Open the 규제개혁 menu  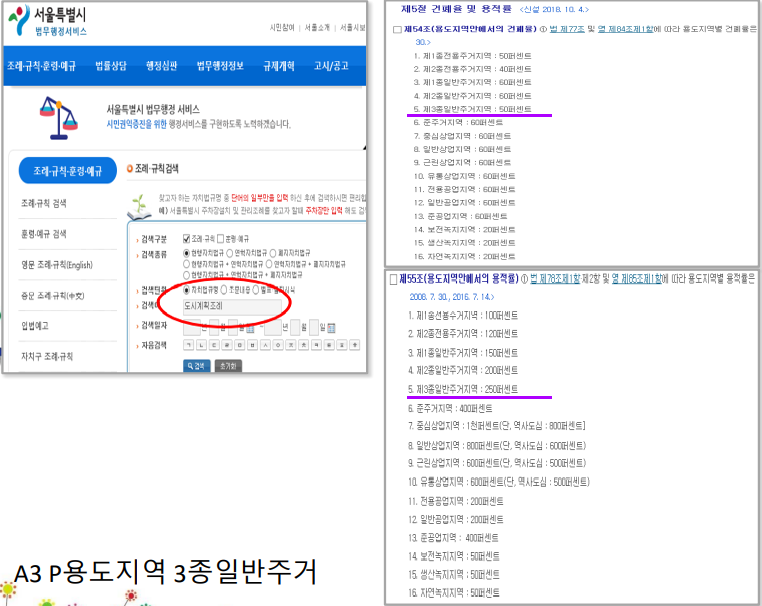click(279, 66)
